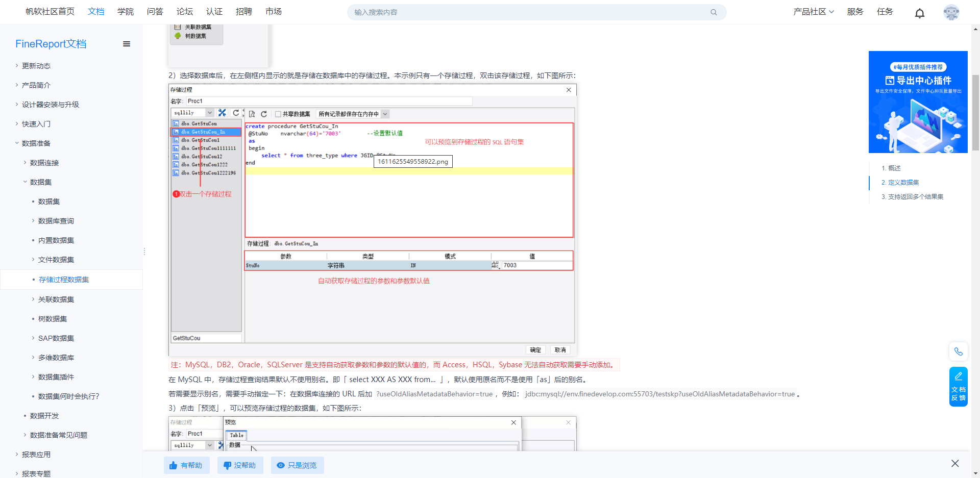Close the bottom feedback bar
The image size is (980, 478).
pos(955,463)
